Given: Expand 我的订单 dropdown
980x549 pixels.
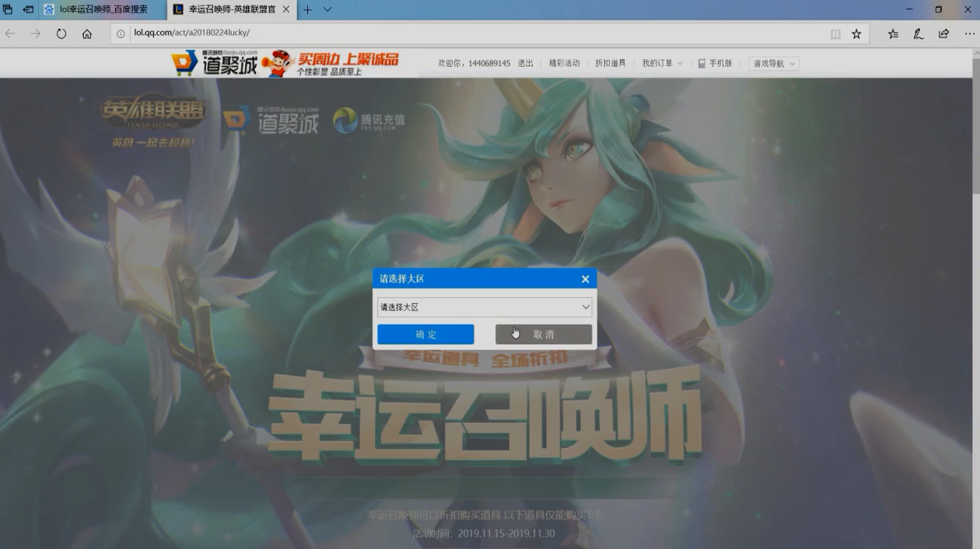Looking at the screenshot, I should [x=662, y=63].
